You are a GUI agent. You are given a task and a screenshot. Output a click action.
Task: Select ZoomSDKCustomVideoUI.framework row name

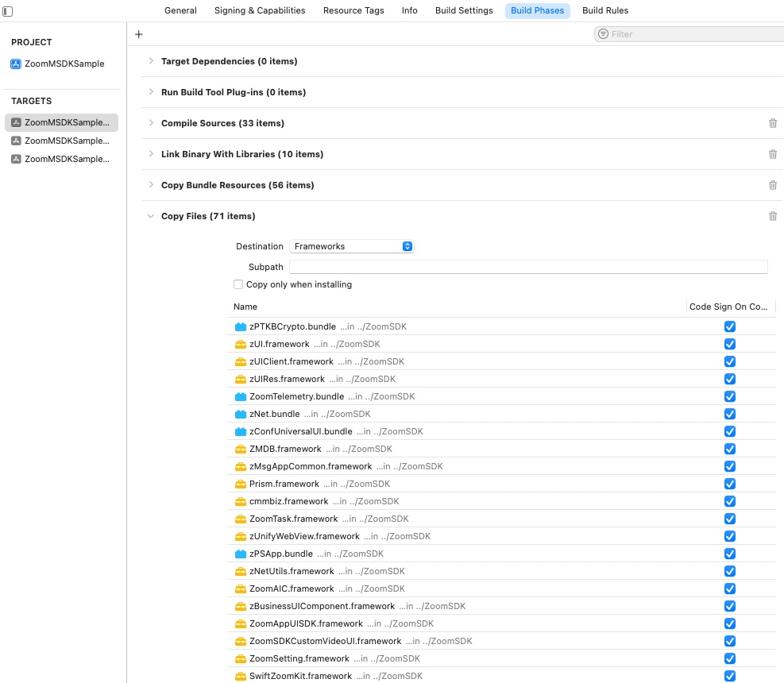[x=325, y=642]
